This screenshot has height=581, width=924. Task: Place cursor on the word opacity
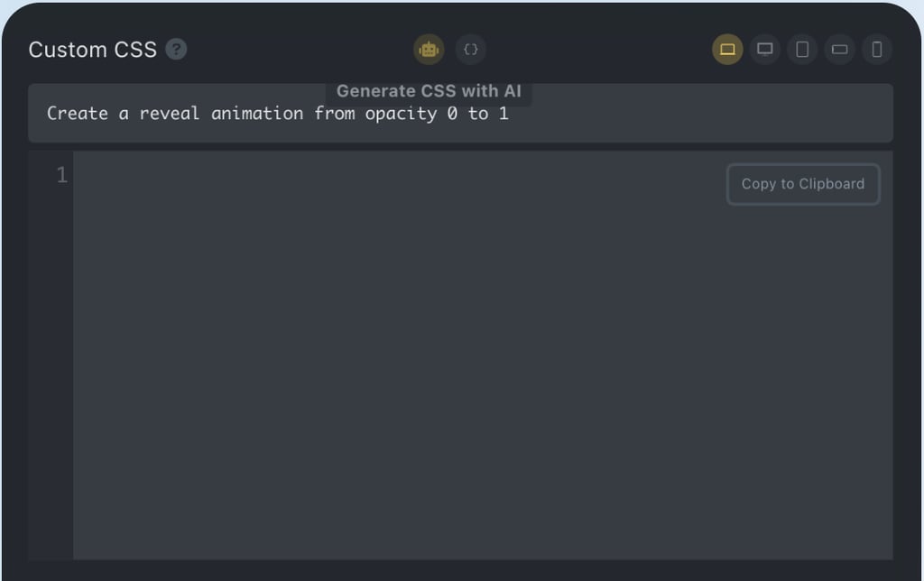point(401,113)
